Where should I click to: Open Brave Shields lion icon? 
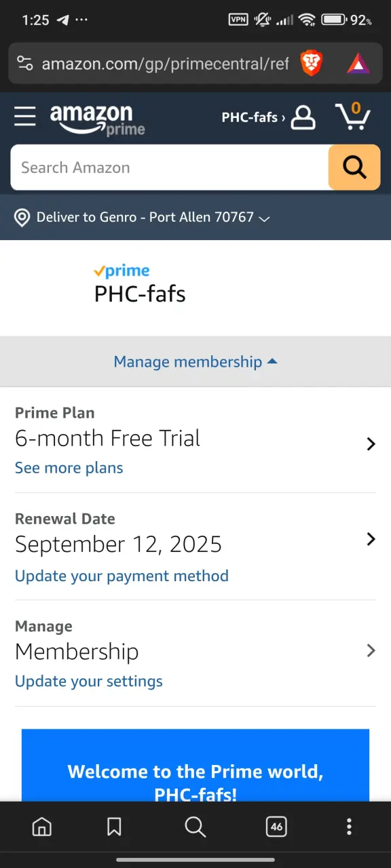pyautogui.click(x=312, y=64)
